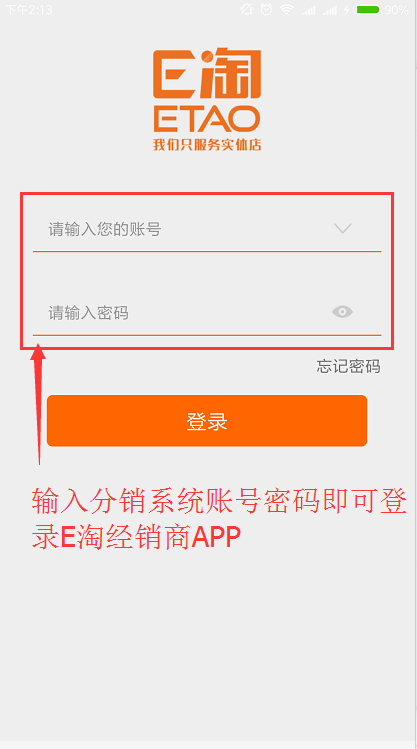Tap the red instruction text about 分销系统账号
The image size is (417, 749).
[x=220, y=520]
